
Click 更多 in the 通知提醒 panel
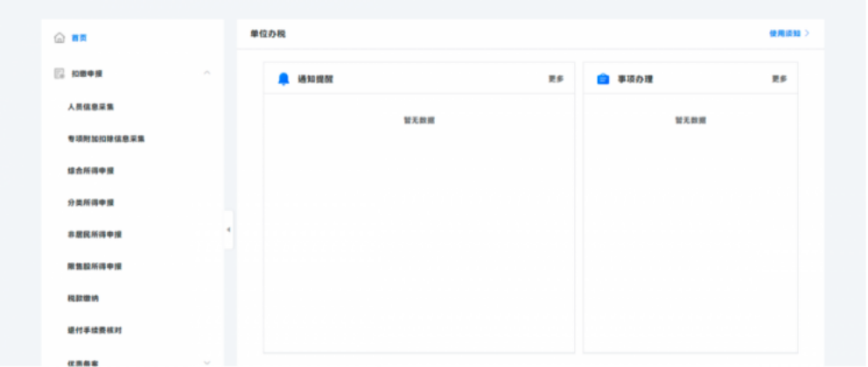[x=556, y=80]
